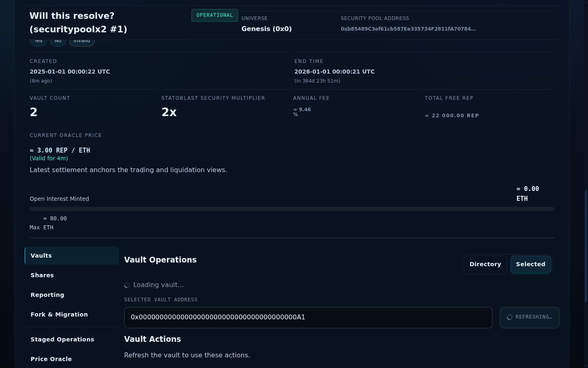588x368 pixels.
Task: Switch to the Reporting section
Action: [72, 295]
